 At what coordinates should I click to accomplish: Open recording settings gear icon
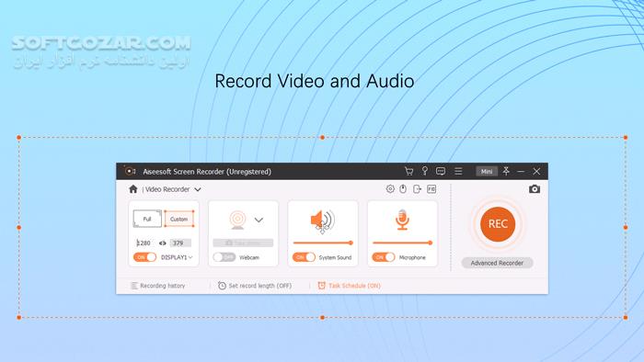click(390, 189)
